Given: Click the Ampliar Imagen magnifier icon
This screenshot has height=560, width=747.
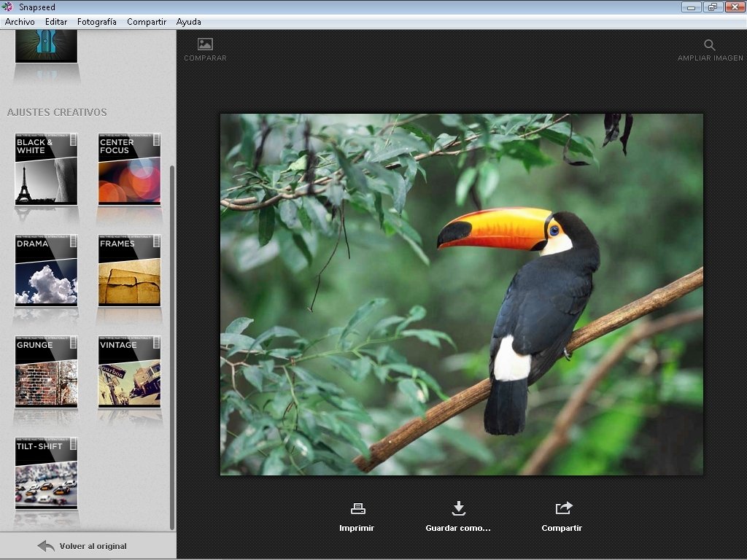Looking at the screenshot, I should pos(709,44).
